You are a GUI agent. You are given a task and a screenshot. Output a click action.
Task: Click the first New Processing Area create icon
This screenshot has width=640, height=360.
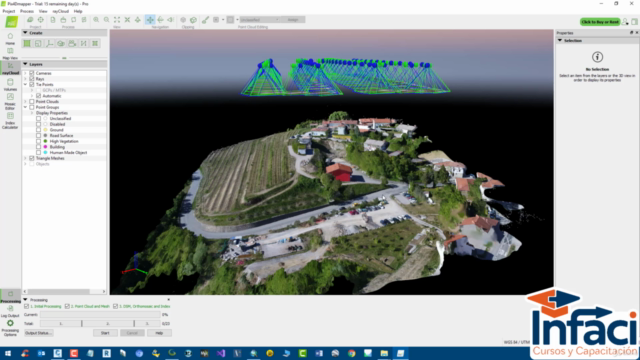coord(27,43)
